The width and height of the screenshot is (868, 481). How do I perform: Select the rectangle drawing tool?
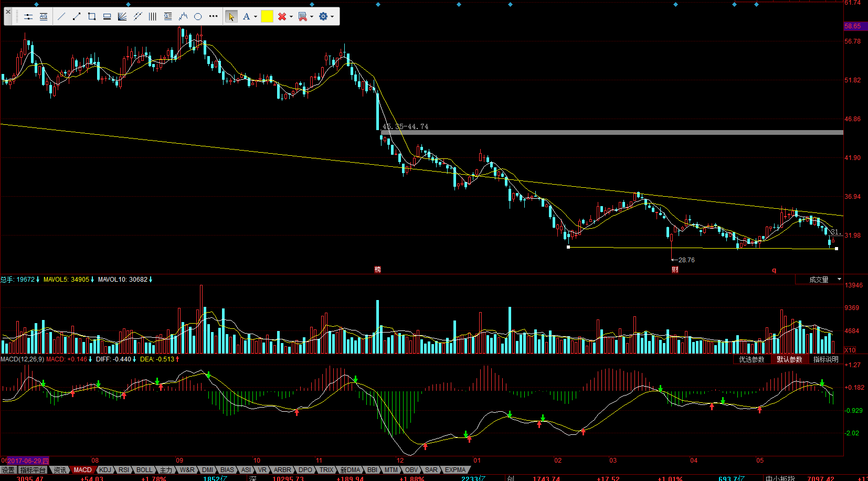pyautogui.click(x=92, y=17)
